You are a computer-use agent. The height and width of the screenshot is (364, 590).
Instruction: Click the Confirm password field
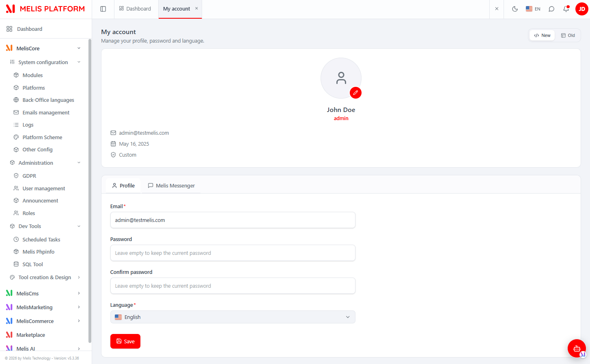click(x=233, y=286)
